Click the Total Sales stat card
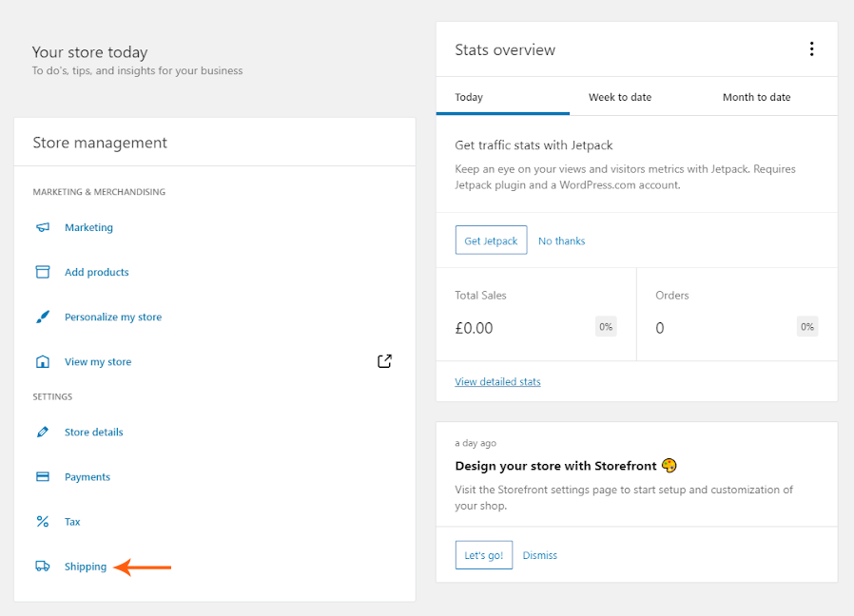This screenshot has width=854, height=616. pos(535,314)
